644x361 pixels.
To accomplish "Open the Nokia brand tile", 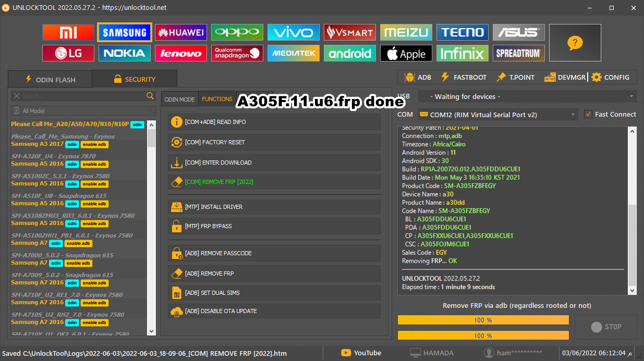I will (125, 53).
